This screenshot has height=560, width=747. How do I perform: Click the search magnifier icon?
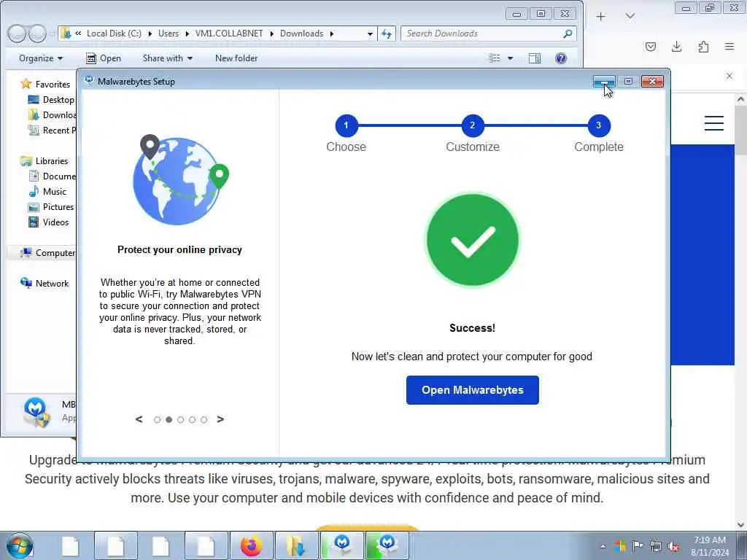coord(568,34)
